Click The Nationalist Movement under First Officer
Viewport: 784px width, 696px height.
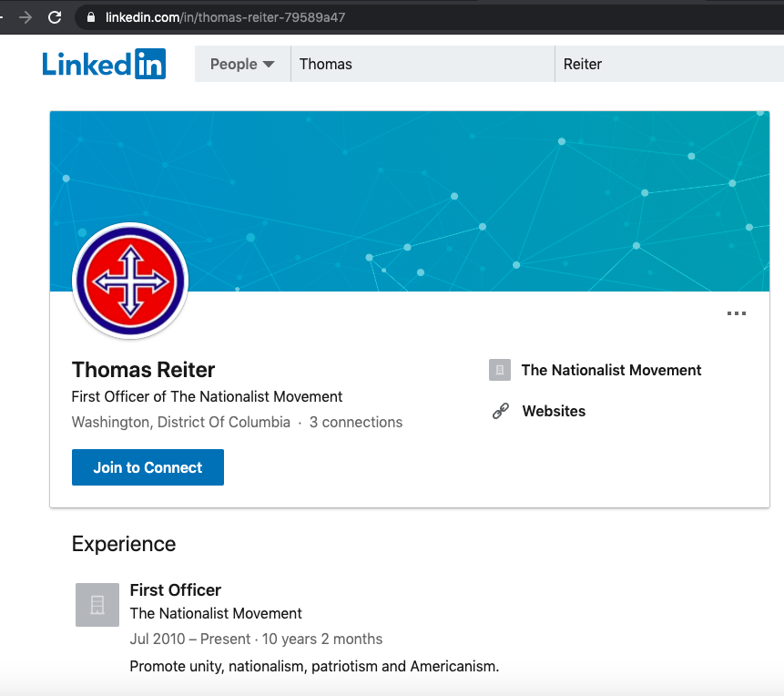tap(216, 613)
